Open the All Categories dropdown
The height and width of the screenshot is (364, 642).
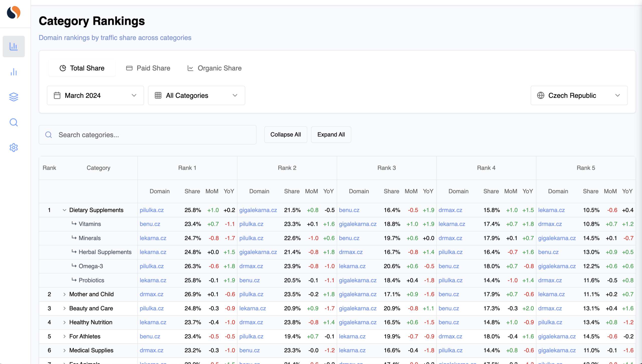click(x=196, y=96)
